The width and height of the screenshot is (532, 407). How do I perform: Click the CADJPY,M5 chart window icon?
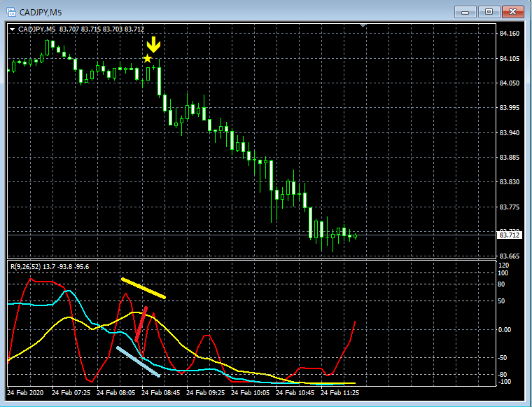[11, 12]
